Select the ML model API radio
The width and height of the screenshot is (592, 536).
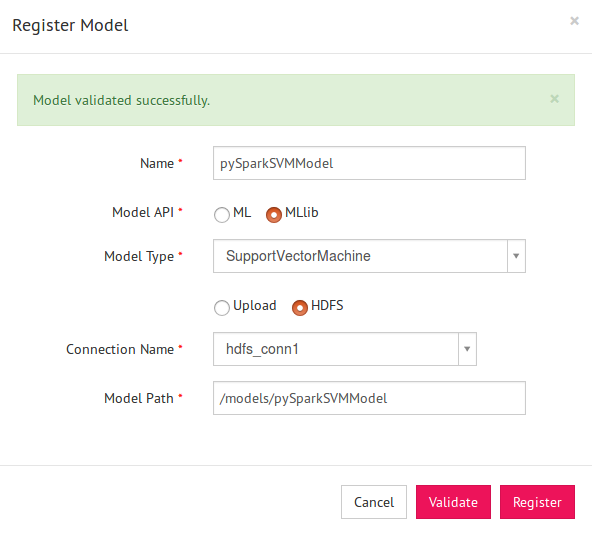[x=222, y=215]
